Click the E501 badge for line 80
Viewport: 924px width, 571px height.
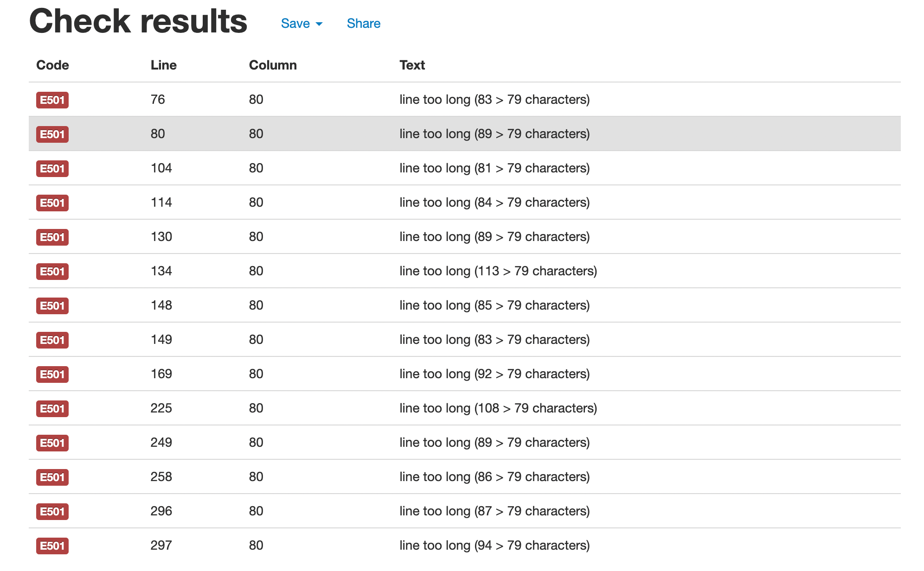coord(52,134)
